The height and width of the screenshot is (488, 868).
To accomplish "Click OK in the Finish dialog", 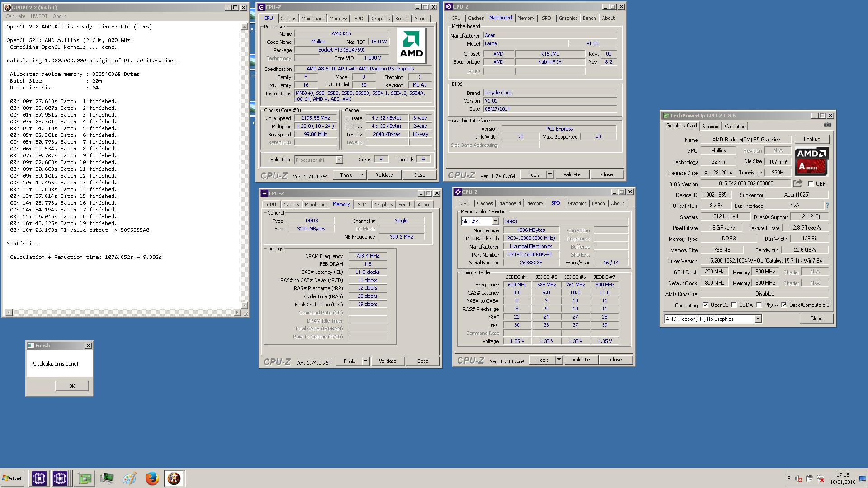I will point(71,386).
